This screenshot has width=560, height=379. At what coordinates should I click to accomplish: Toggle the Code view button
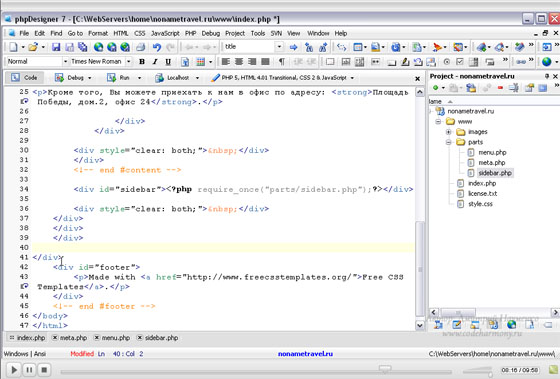[x=24, y=78]
